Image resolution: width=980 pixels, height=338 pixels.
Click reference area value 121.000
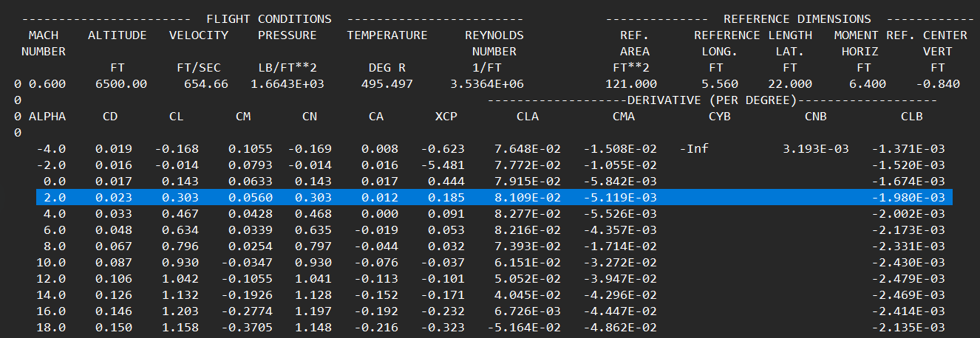tap(631, 84)
